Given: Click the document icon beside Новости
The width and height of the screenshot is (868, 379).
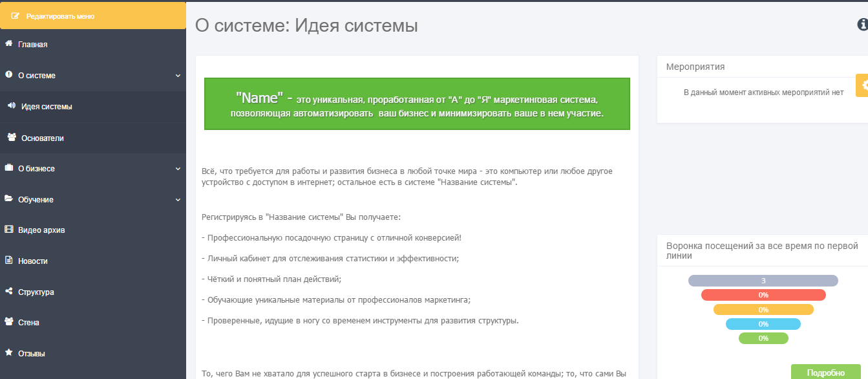Looking at the screenshot, I should 9,261.
